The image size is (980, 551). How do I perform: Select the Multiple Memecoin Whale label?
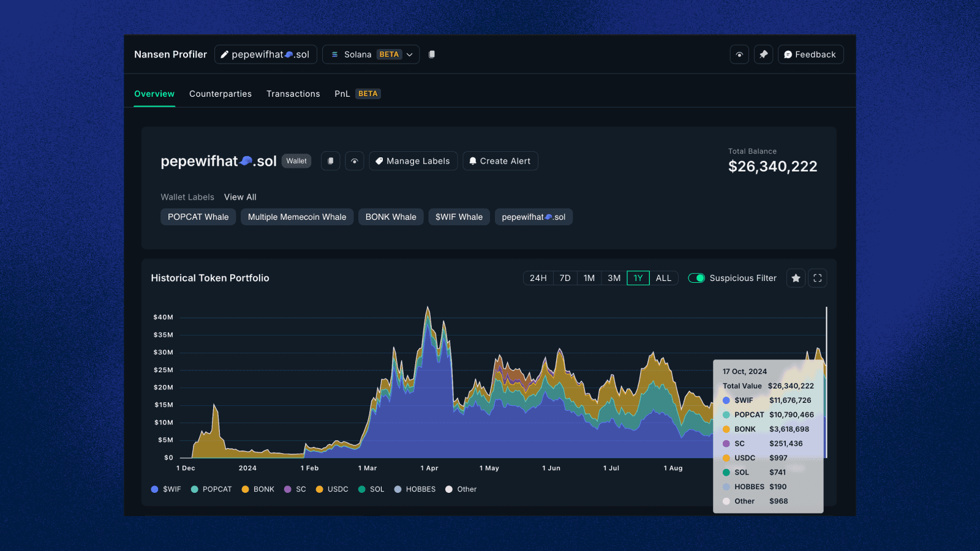(297, 217)
